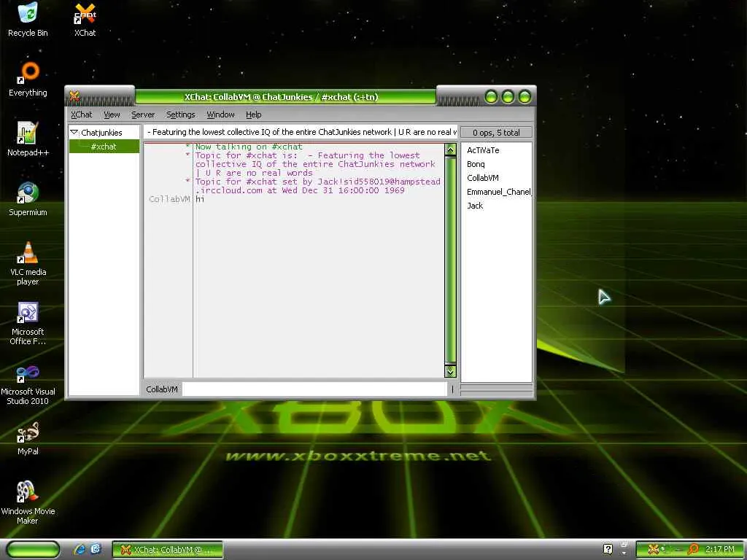
Task: Collapse the Chatjunkies network tree node
Action: coord(74,132)
